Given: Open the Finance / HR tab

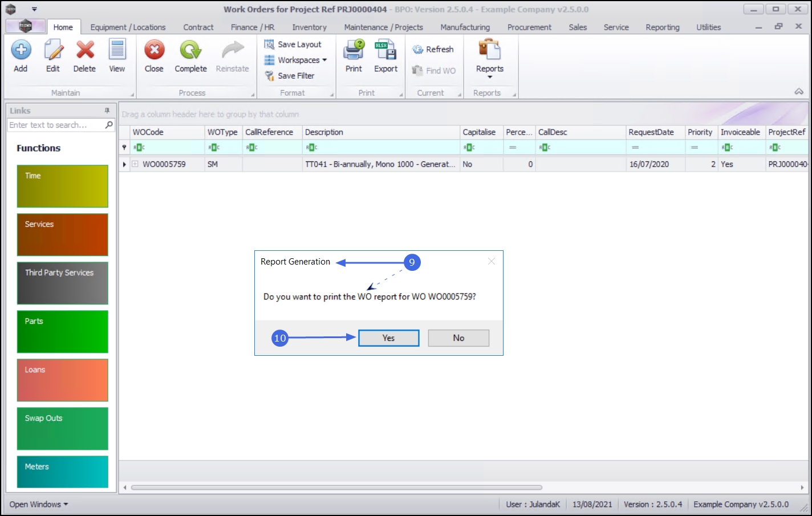Looking at the screenshot, I should 253,27.
